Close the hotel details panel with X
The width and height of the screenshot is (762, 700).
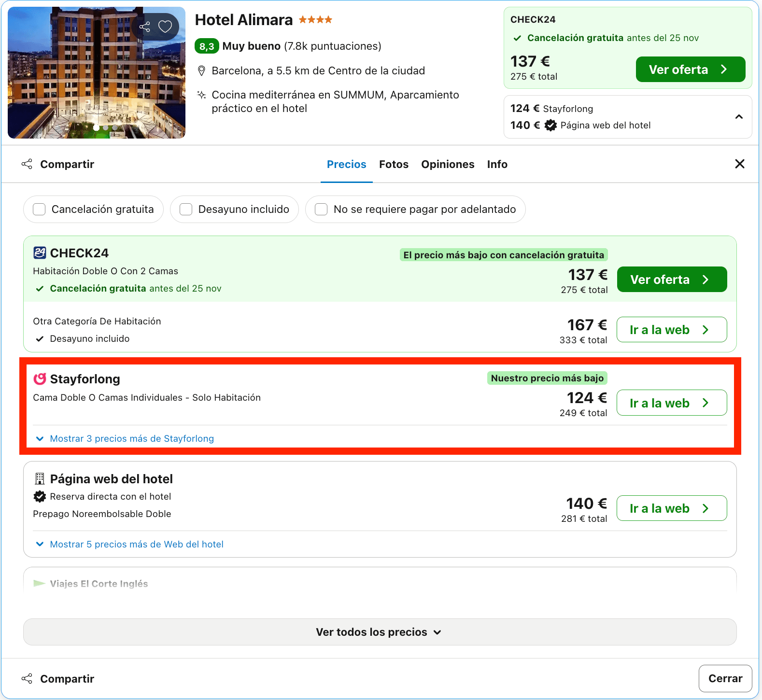click(739, 164)
